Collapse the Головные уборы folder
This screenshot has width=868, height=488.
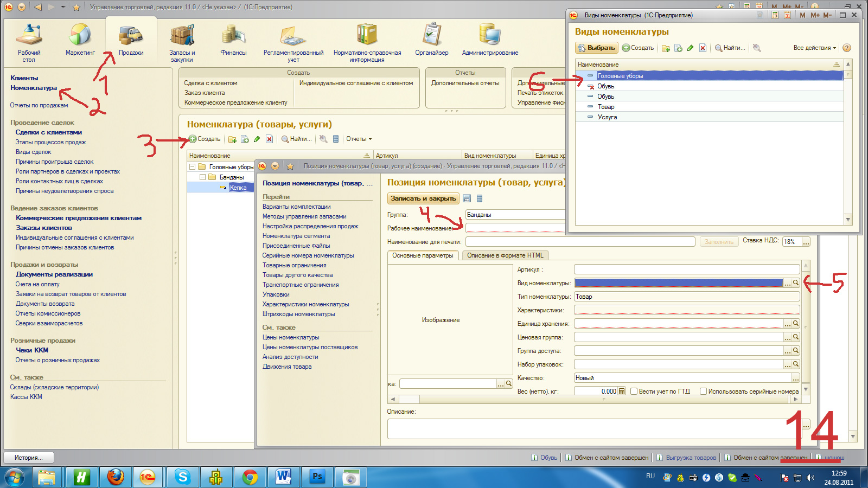point(192,167)
